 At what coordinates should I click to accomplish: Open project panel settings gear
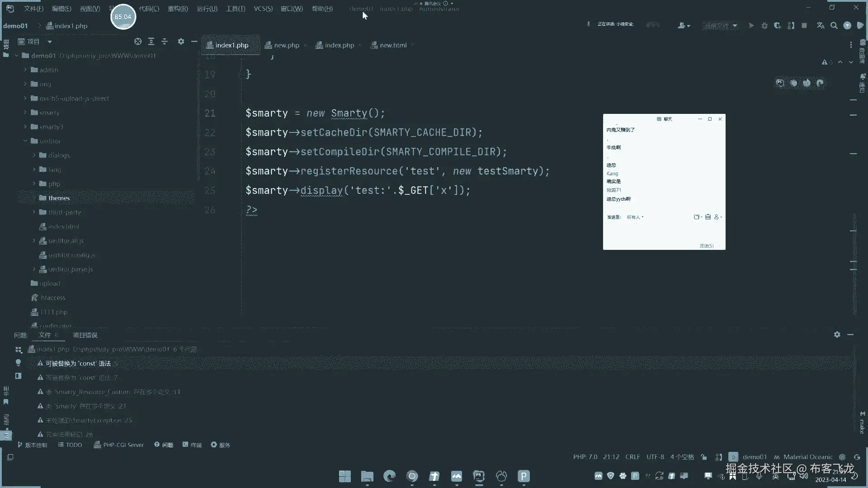click(x=181, y=42)
